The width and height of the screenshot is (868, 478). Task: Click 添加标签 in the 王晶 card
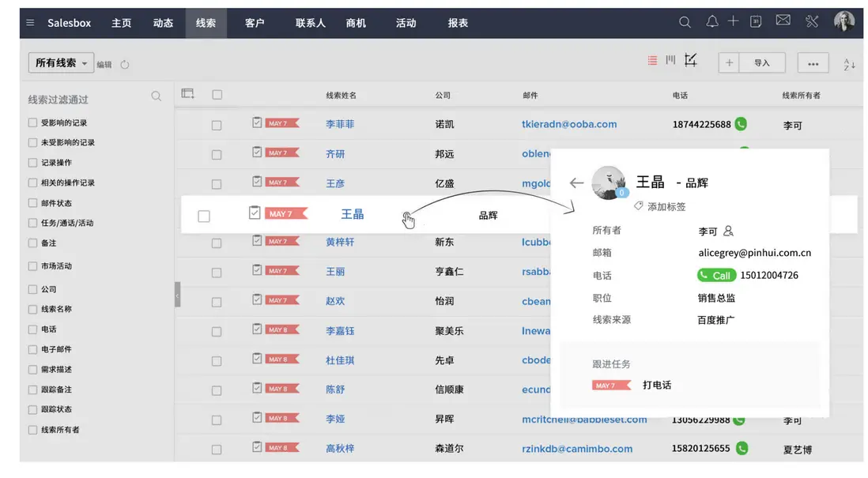click(x=666, y=206)
